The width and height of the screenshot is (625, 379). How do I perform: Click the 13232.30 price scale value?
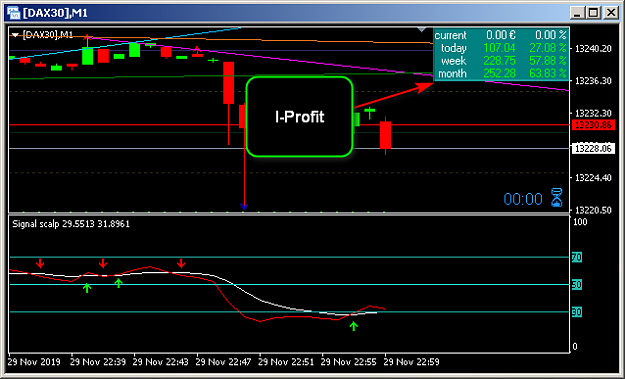pos(593,113)
